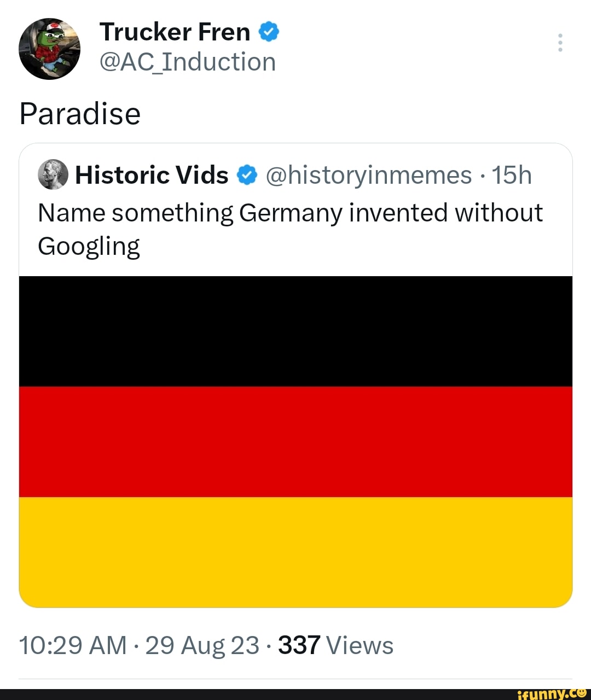Image resolution: width=591 pixels, height=700 pixels.
Task: Open the quoted tweet about Germany inventions
Action: pos(290,212)
